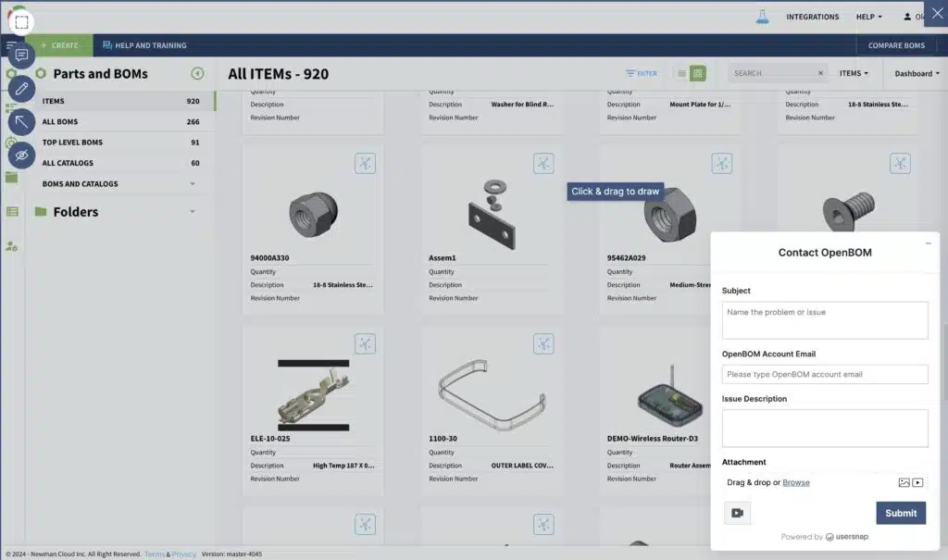Click the 1100-30 label cover thumbnail

point(493,395)
